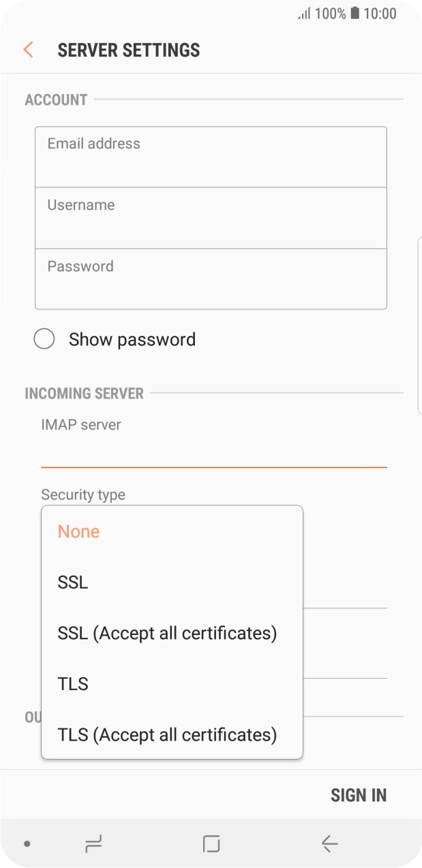Tap the Account section header
The height and width of the screenshot is (868, 422).
55,99
